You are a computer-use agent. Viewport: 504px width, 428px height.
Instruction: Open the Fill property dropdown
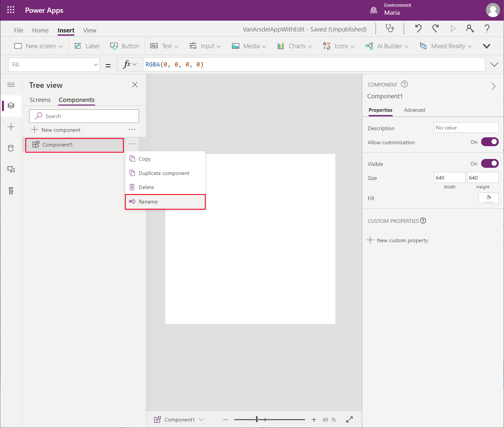pyautogui.click(x=54, y=65)
